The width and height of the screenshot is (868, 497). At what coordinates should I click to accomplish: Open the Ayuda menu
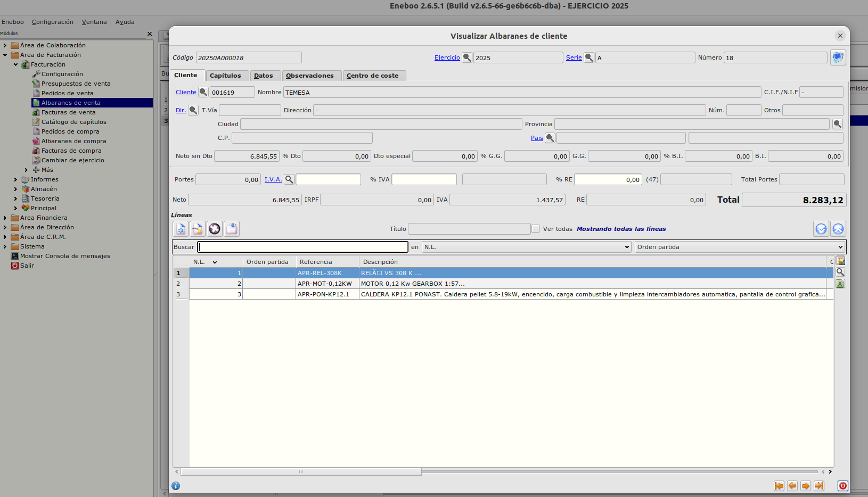tap(125, 22)
